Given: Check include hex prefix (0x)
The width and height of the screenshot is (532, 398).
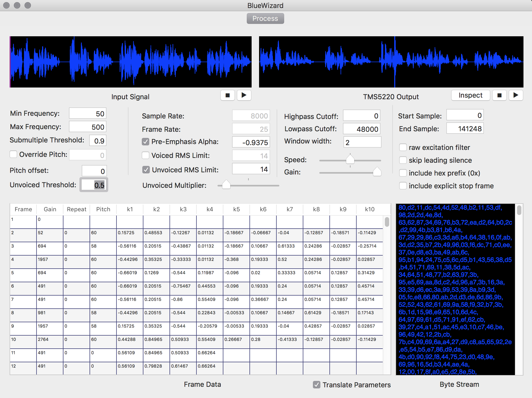Looking at the screenshot, I should 403,173.
